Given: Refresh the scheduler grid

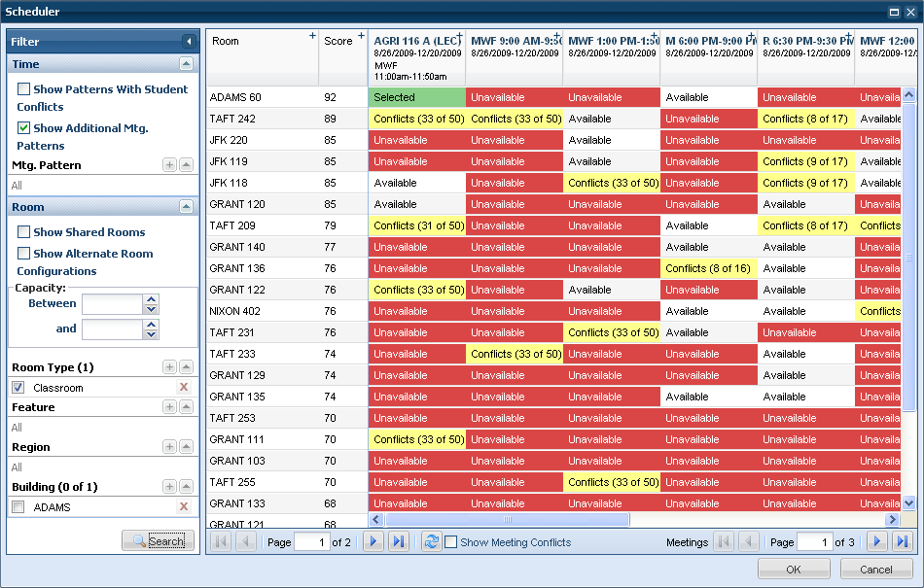Looking at the screenshot, I should tap(431, 541).
